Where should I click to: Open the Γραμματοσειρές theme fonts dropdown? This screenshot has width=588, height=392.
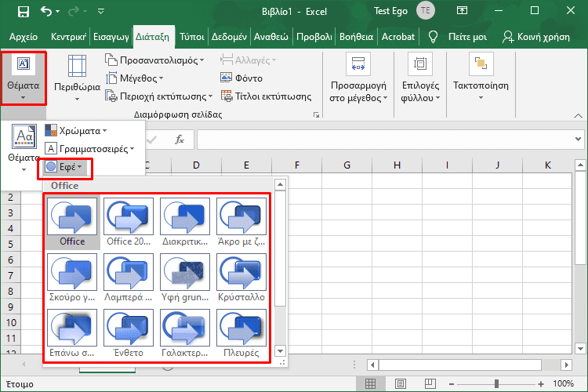[89, 148]
